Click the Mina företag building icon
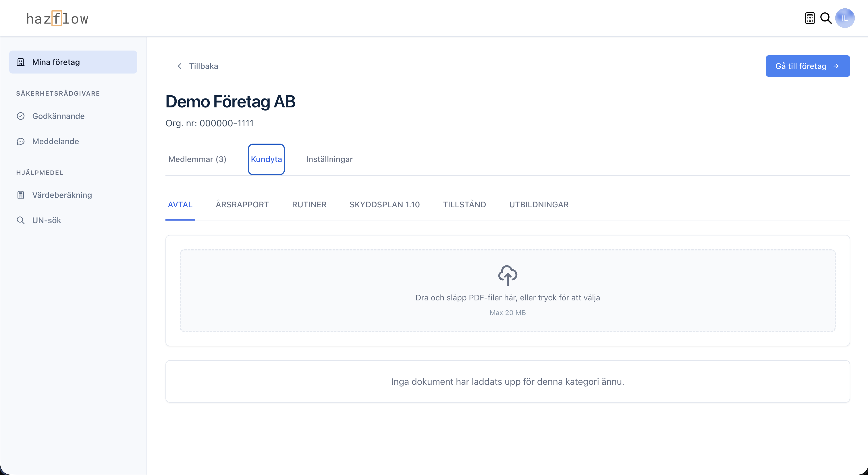Viewport: 868px width, 475px height. click(21, 62)
